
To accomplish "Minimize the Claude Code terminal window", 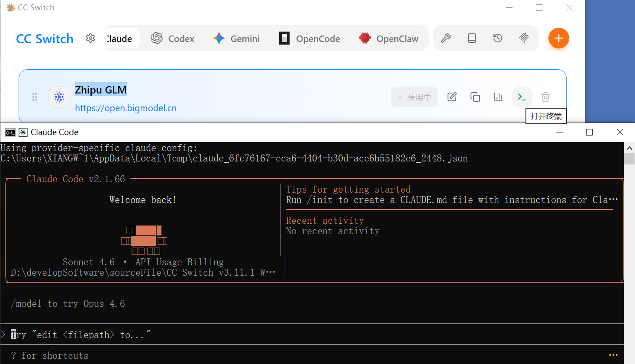I will tap(560, 132).
